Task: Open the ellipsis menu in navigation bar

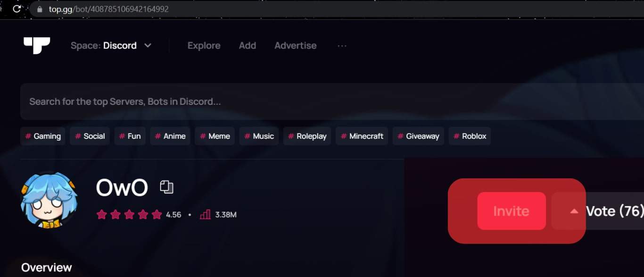Action: pos(342,45)
